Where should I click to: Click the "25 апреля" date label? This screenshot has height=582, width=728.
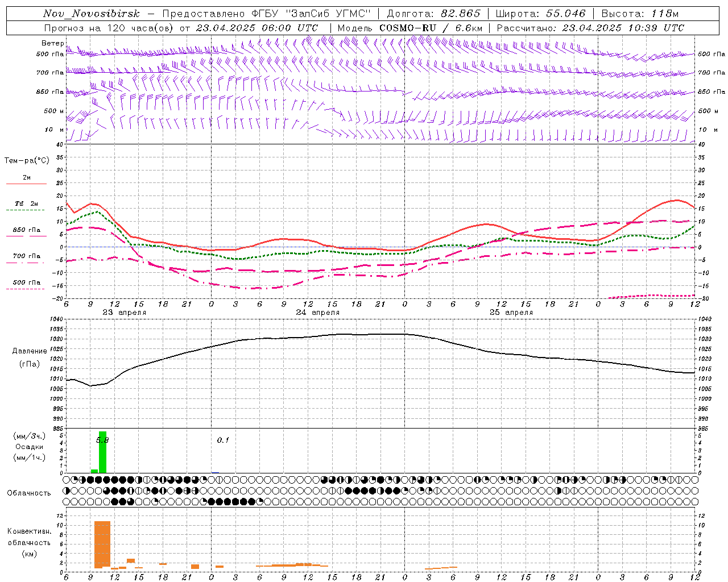coord(511,312)
